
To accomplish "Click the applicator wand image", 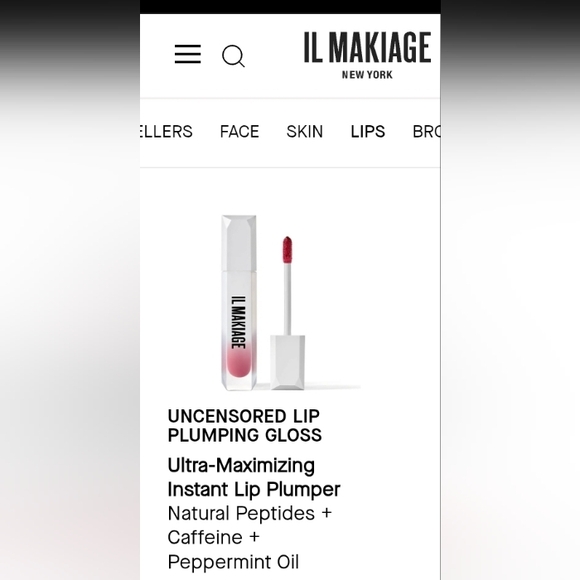I will (287, 313).
